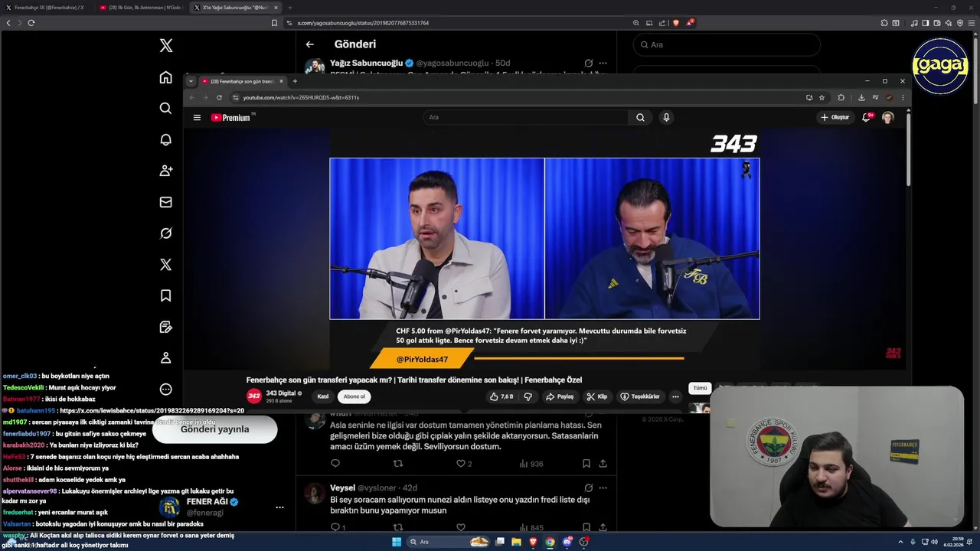The width and height of the screenshot is (980, 551).
Task: Click YouTube window address bar URL
Action: click(x=301, y=97)
